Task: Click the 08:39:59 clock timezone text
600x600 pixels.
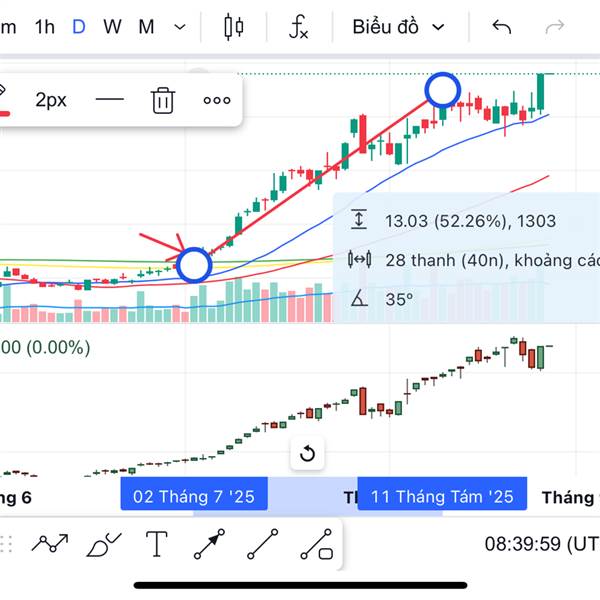Action: tap(542, 544)
